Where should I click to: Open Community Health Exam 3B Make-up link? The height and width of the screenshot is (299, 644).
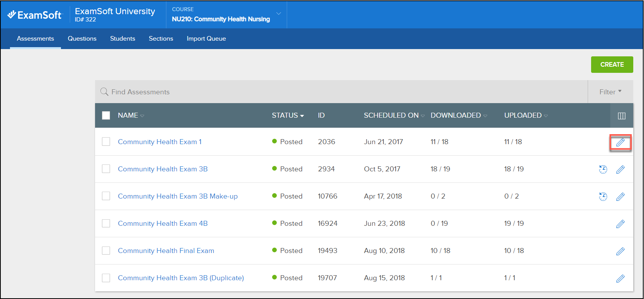[178, 196]
